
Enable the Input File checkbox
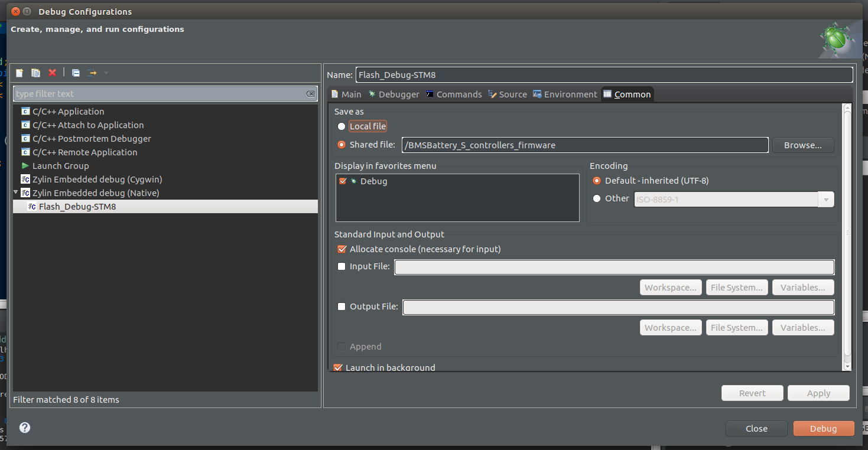pyautogui.click(x=342, y=266)
